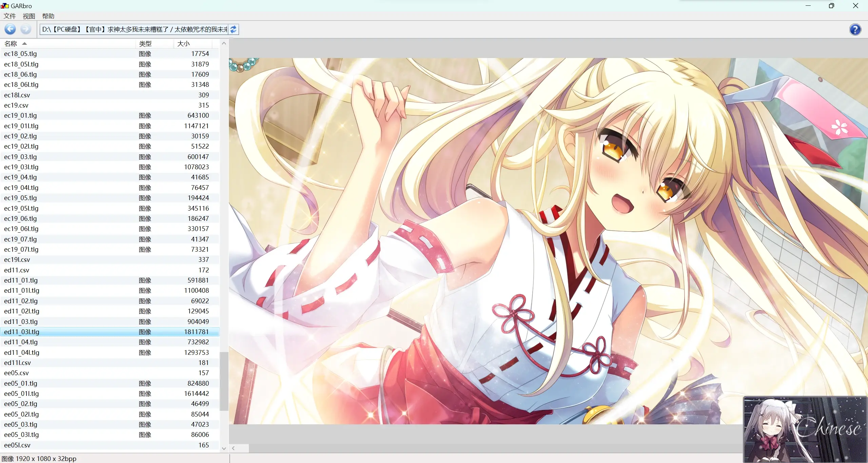868x463 pixels.
Task: Select file ec19_04l.tlg
Action: (x=110, y=188)
